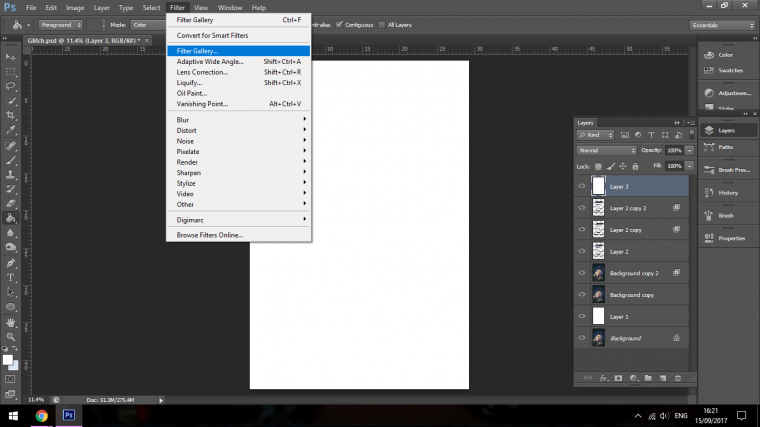The width and height of the screenshot is (760, 427).
Task: Open the Image menu
Action: click(x=75, y=8)
